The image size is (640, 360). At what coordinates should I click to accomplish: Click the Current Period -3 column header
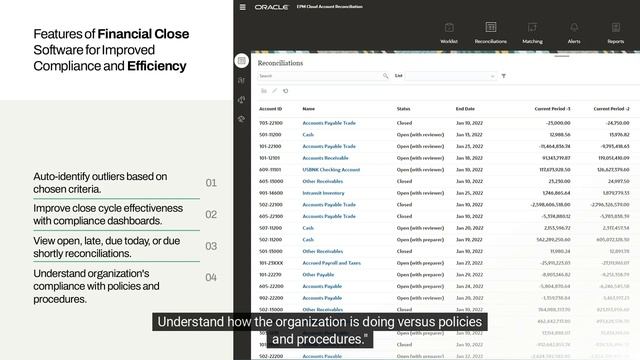pyautogui.click(x=552, y=109)
